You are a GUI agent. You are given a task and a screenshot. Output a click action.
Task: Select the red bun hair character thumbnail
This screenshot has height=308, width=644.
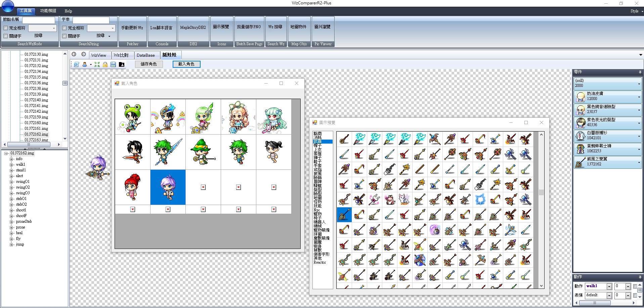[x=133, y=187]
